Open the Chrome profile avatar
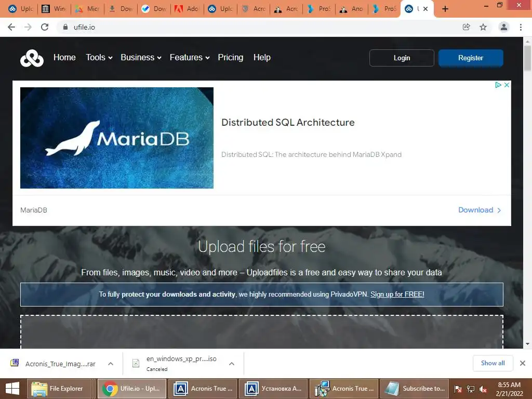Image resolution: width=532 pixels, height=399 pixels. click(504, 27)
